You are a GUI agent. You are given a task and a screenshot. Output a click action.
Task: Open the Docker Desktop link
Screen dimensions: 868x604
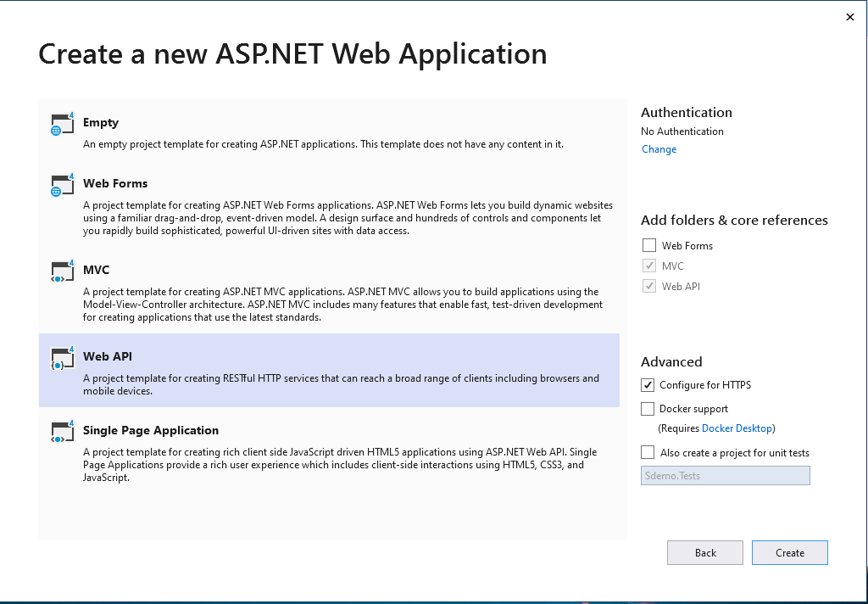737,428
